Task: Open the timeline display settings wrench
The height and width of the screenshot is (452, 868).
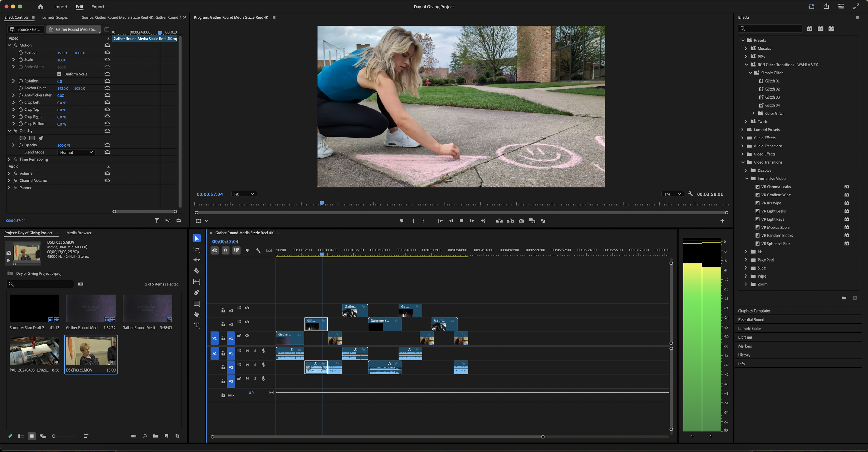Action: click(x=258, y=250)
